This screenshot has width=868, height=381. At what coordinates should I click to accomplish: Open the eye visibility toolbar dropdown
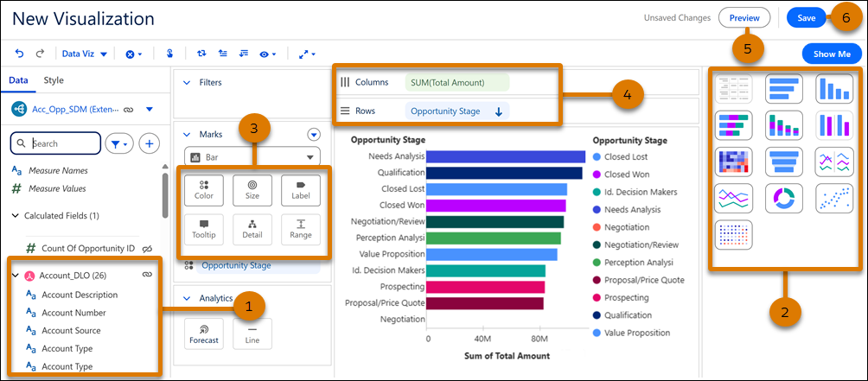[267, 54]
